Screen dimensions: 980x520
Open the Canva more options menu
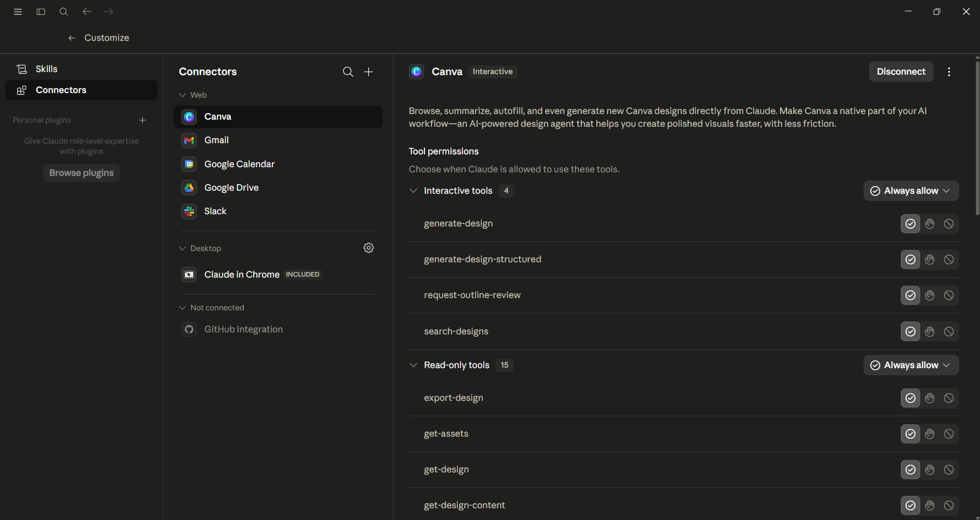tap(949, 72)
